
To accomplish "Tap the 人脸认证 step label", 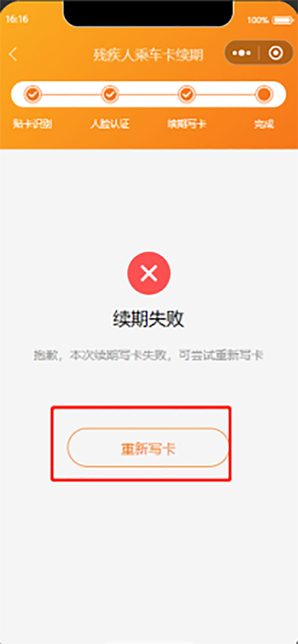I will pyautogui.click(x=110, y=124).
